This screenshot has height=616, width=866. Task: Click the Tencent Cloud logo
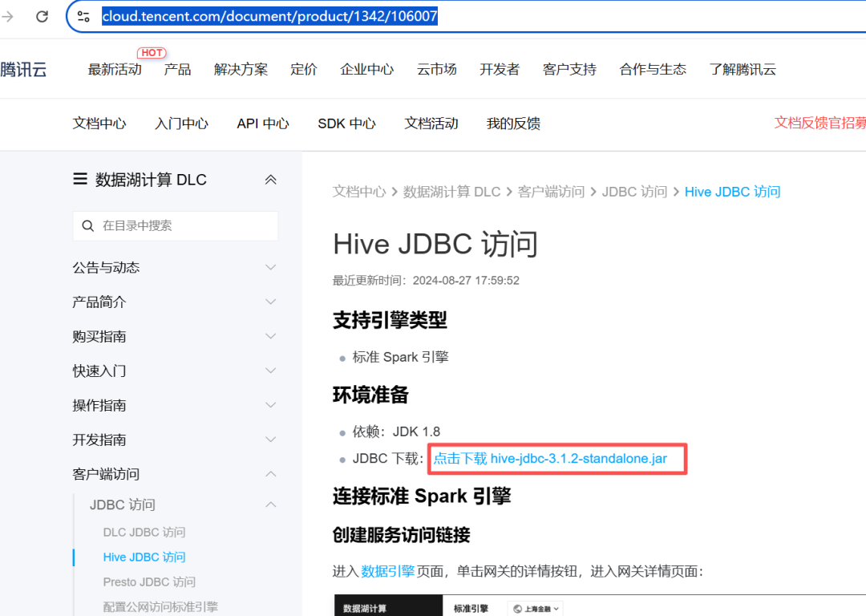point(23,70)
